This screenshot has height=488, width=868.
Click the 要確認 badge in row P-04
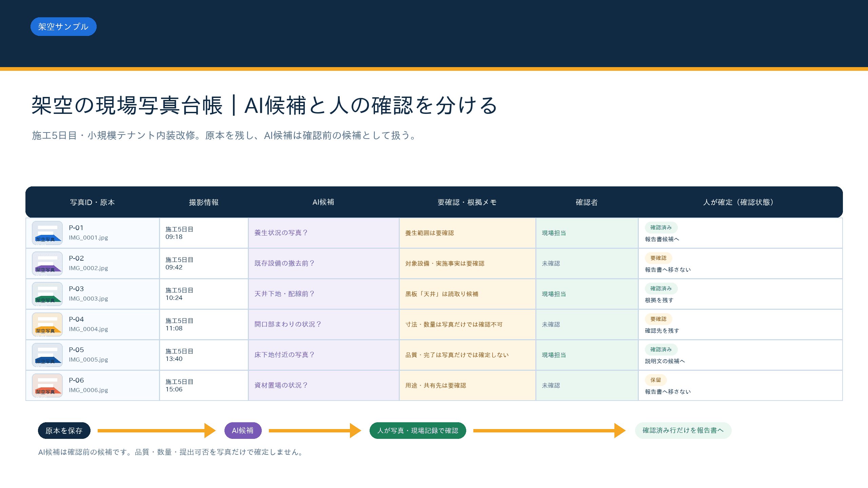tap(658, 319)
